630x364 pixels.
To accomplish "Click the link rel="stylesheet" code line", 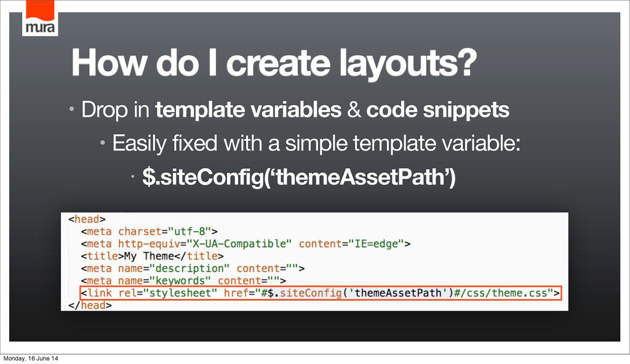I will pos(320,293).
